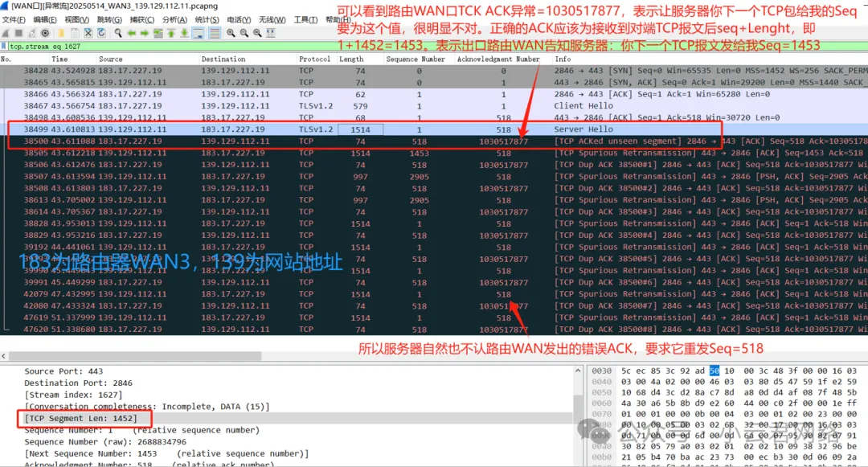Sort packets by Source column header
This screenshot has width=868, height=467.
pos(111,59)
